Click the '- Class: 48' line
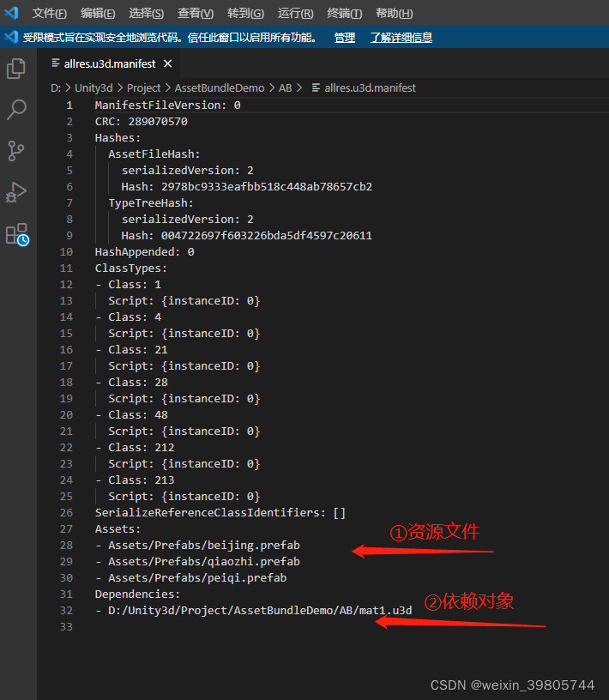The height and width of the screenshot is (700, 609). coord(131,414)
